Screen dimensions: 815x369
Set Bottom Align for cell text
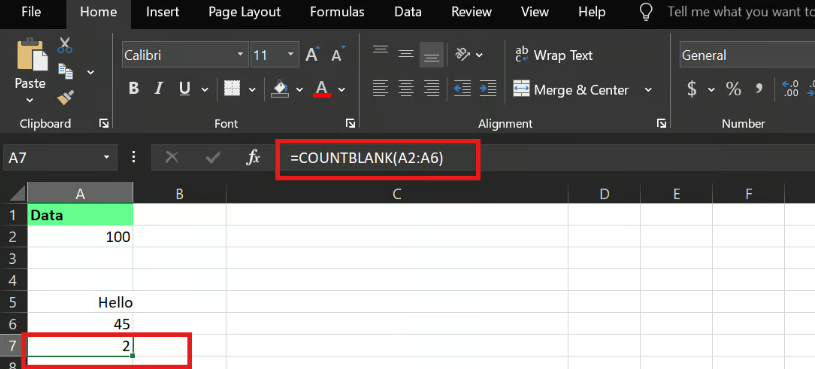tap(431, 55)
